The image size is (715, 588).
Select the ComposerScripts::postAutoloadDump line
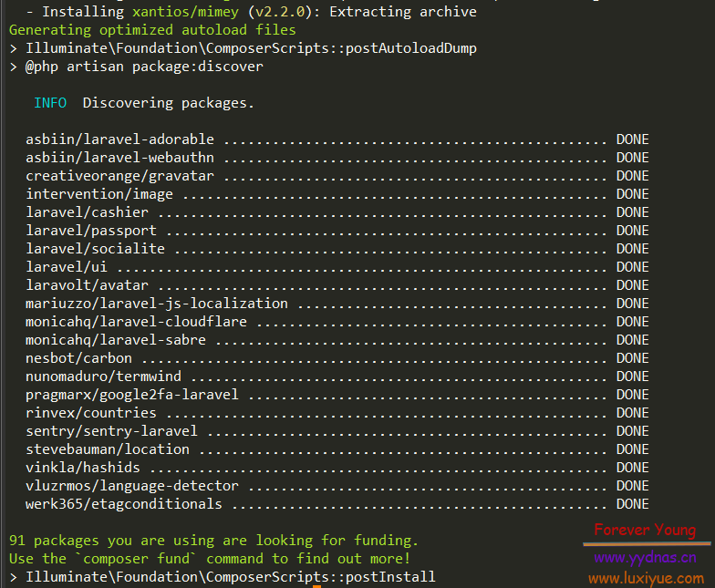tap(243, 48)
